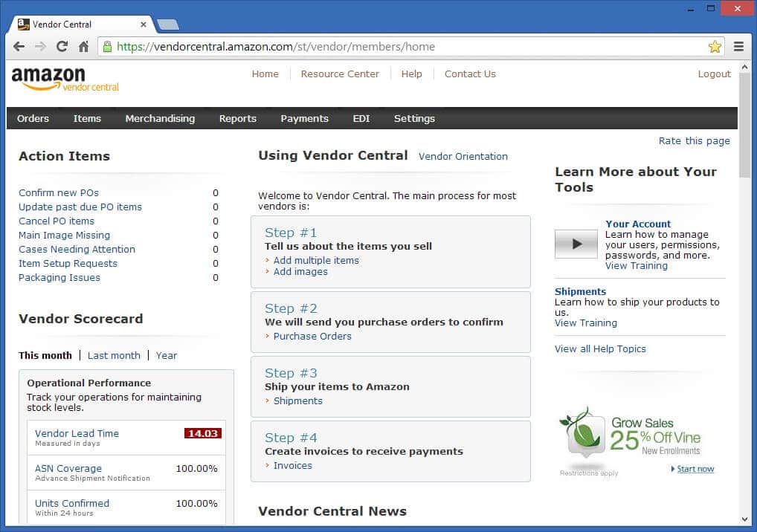The image size is (757, 532).
Task: Click the page scrollbar down arrow
Action: (x=744, y=519)
